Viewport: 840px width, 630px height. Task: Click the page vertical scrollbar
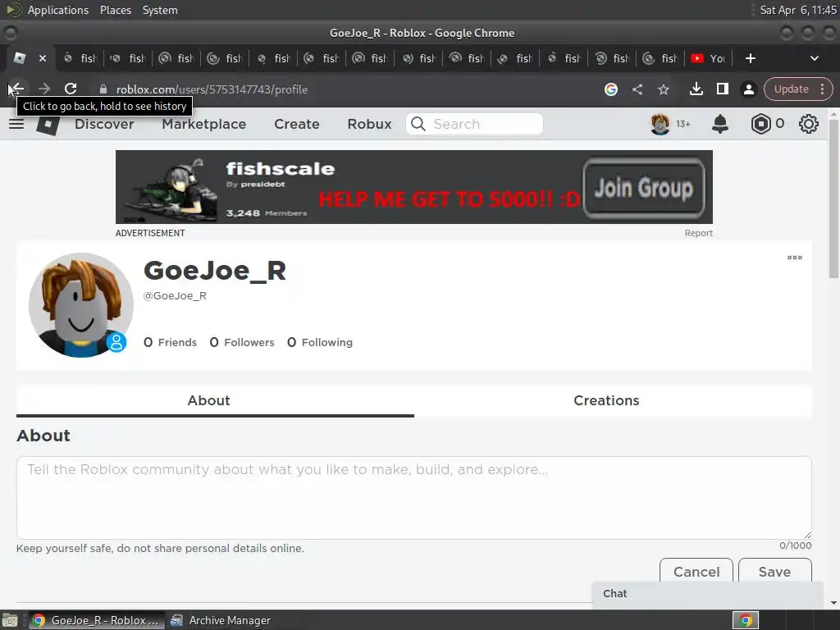(833, 199)
